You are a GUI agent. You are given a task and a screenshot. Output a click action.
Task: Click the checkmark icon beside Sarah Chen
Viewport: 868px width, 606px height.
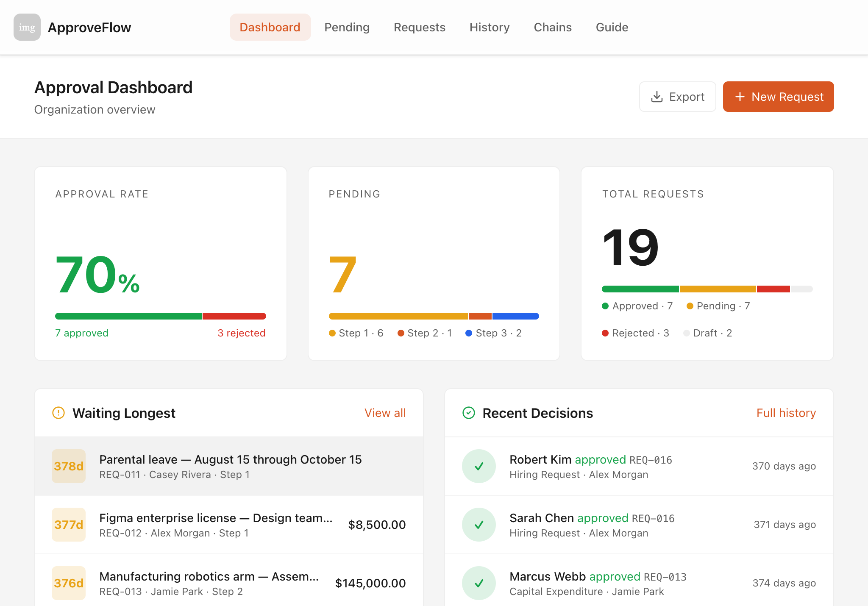pos(479,525)
